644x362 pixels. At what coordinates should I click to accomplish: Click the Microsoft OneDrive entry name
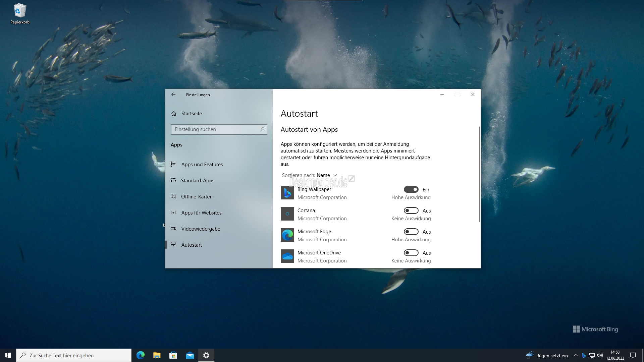click(x=319, y=253)
